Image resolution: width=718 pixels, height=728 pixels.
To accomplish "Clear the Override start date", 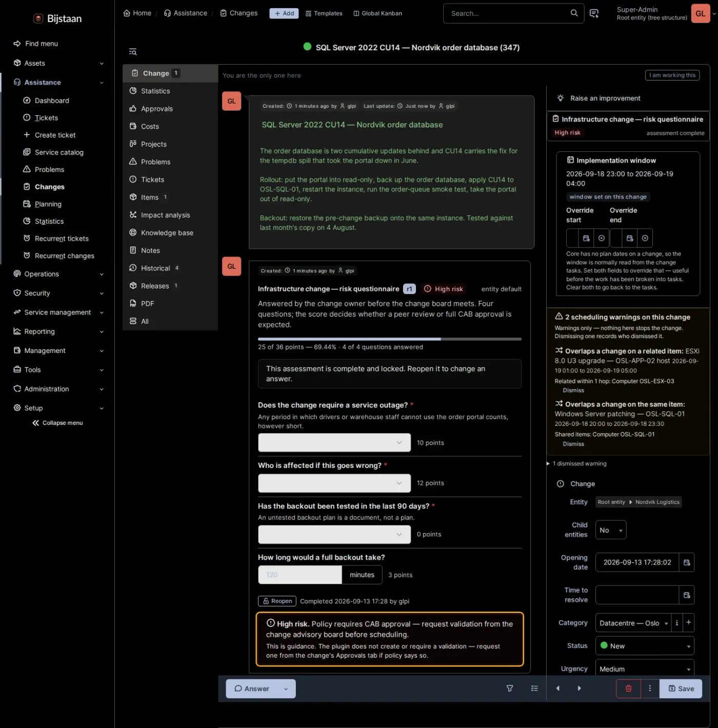I will [x=602, y=238].
